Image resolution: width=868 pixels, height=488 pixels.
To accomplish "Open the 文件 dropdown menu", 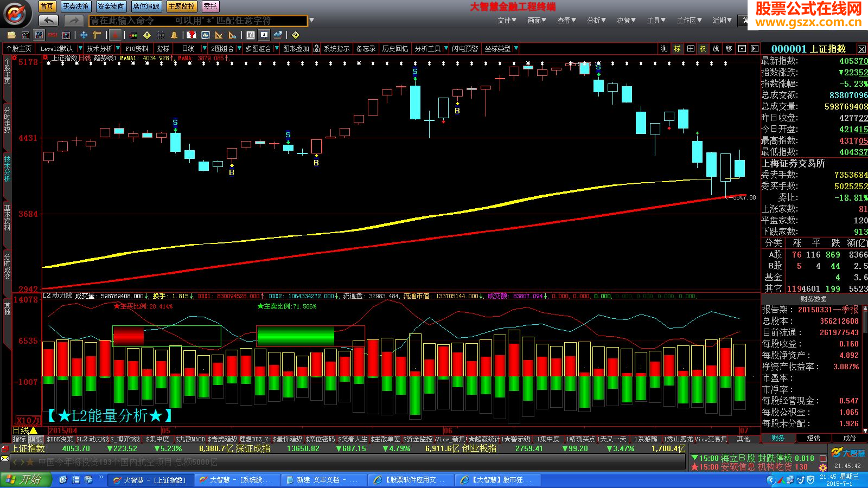I will click(507, 21).
